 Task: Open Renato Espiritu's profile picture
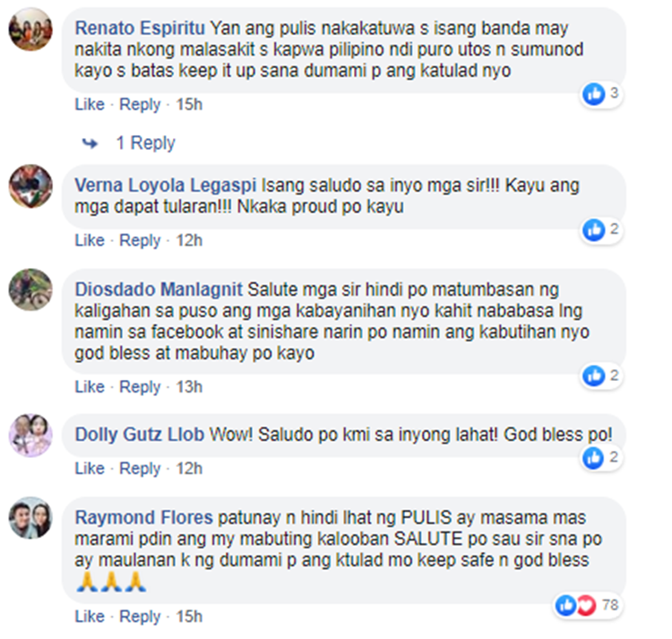click(30, 30)
